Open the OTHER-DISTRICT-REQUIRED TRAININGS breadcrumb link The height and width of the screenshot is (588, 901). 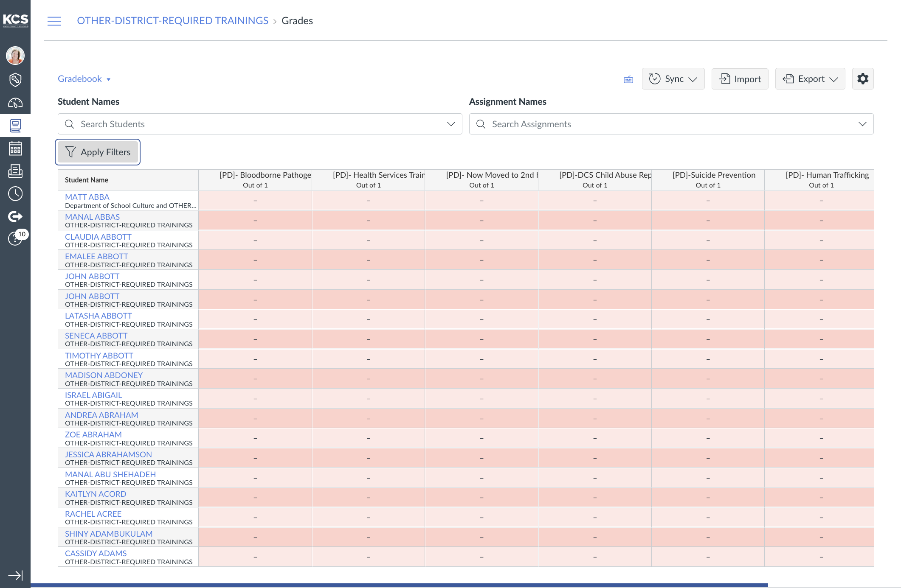click(x=173, y=21)
